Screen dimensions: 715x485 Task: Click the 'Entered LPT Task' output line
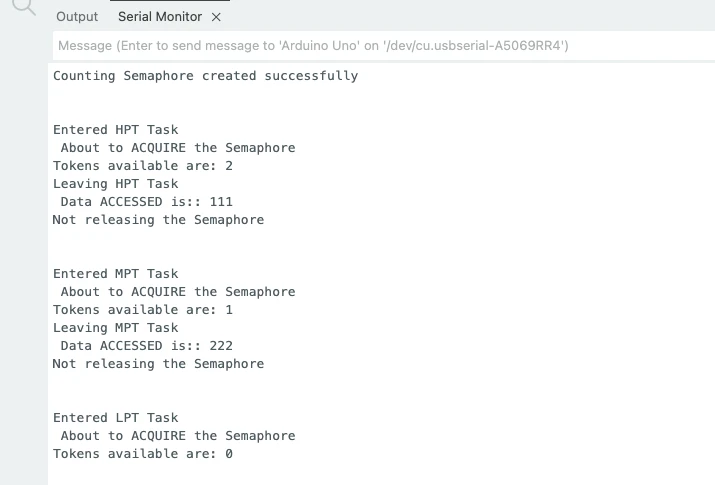(115, 418)
